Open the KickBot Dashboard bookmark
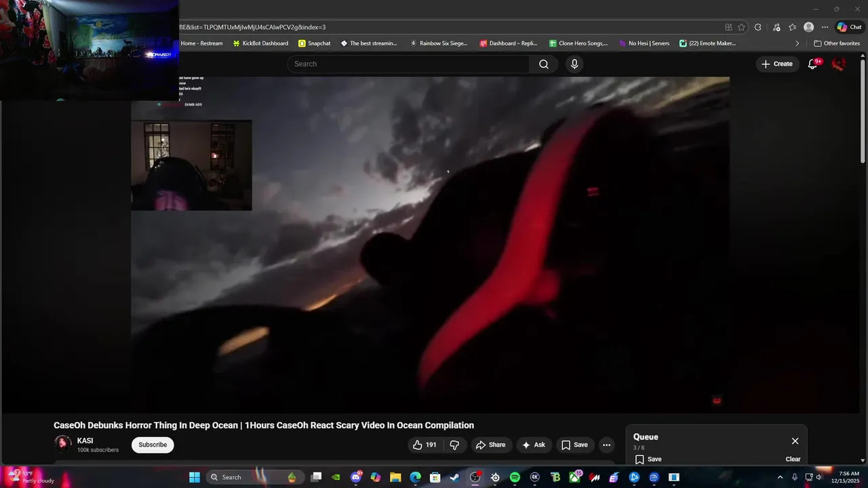 coord(260,43)
